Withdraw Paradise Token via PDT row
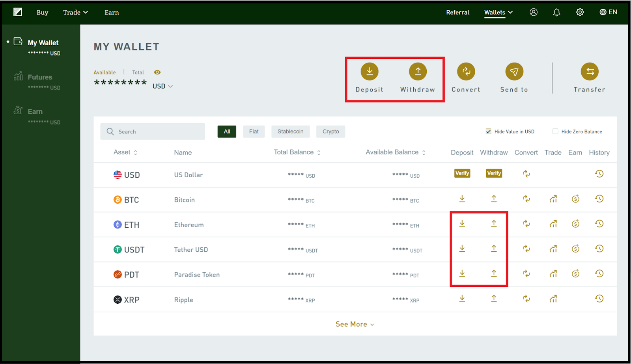The image size is (631, 364). pyautogui.click(x=494, y=273)
